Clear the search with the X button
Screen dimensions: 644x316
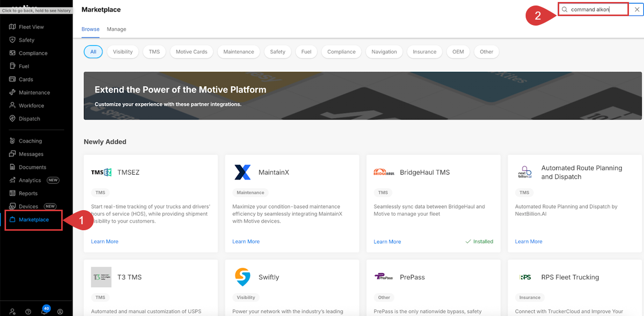pos(637,10)
